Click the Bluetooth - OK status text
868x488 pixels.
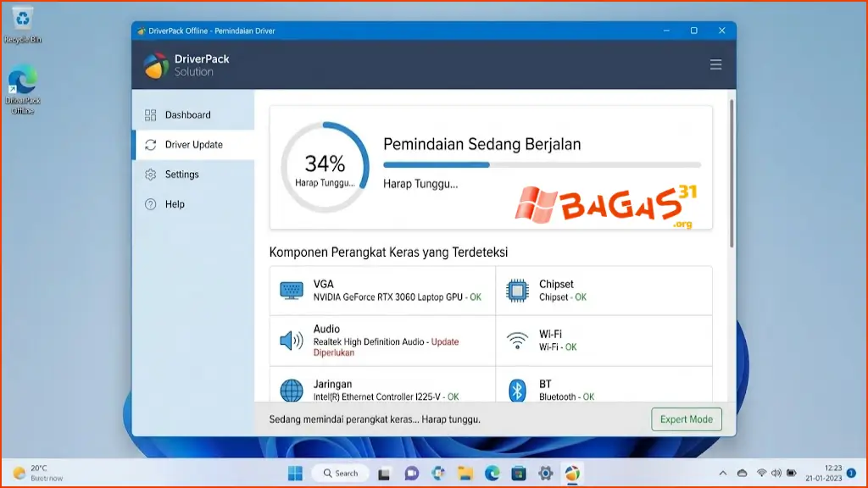click(567, 396)
